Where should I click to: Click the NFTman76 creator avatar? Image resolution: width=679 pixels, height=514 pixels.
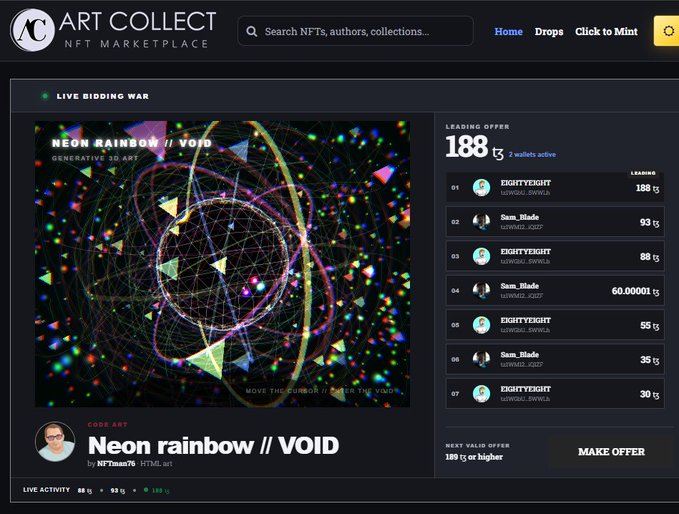[55, 441]
